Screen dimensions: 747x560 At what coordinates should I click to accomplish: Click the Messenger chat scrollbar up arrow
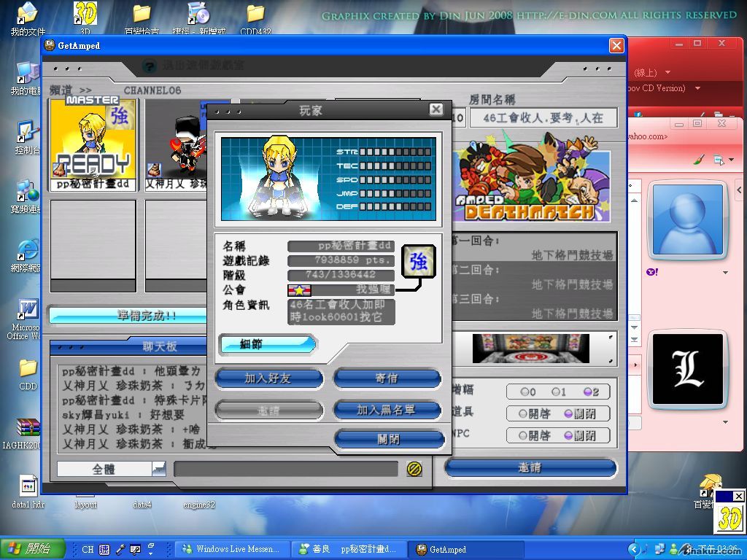(634, 201)
